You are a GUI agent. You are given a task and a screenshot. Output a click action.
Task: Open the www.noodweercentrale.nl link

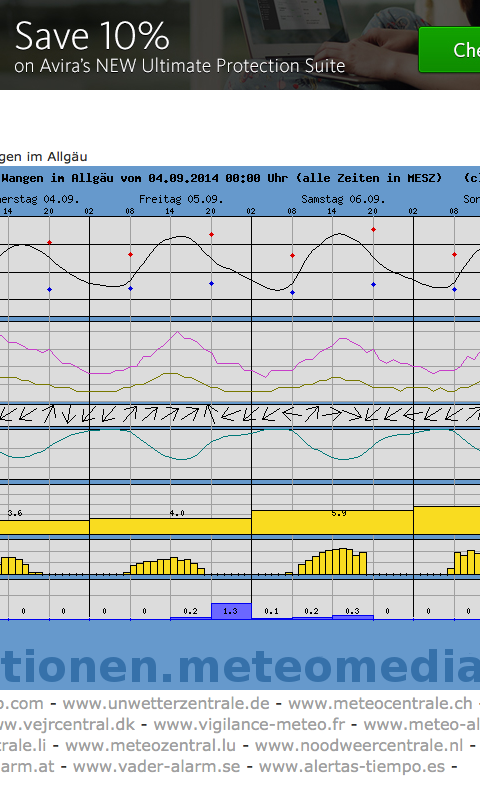(x=359, y=745)
